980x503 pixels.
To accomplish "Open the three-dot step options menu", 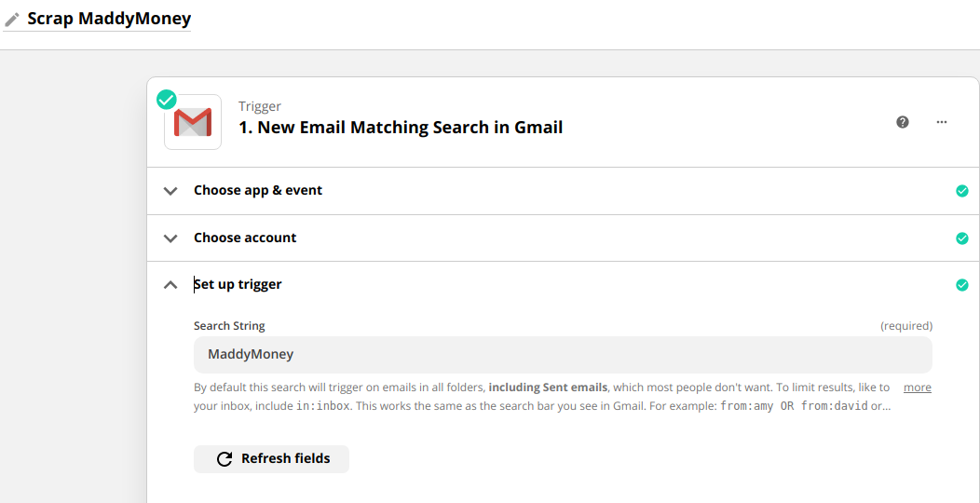I will pyautogui.click(x=942, y=122).
